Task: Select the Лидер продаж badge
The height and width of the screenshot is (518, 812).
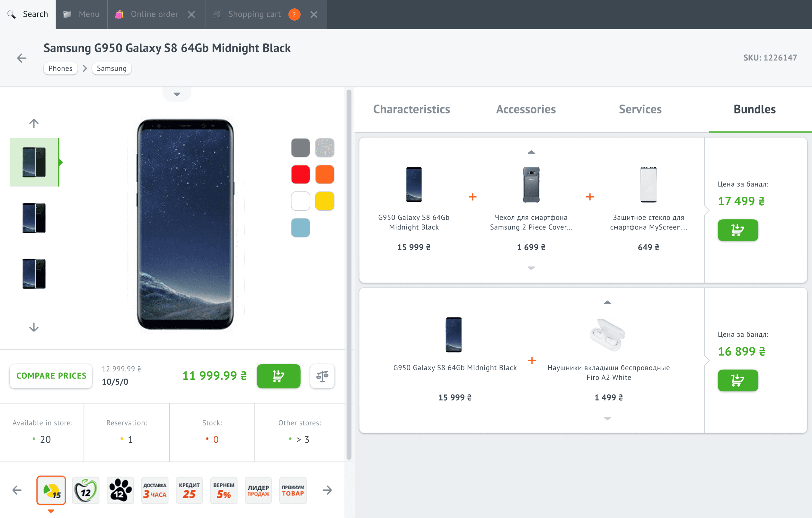Action: coord(258,490)
